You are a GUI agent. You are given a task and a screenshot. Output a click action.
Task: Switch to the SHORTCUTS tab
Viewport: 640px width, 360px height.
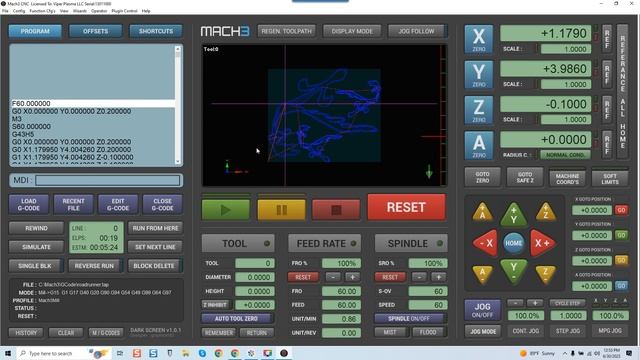coord(156,31)
